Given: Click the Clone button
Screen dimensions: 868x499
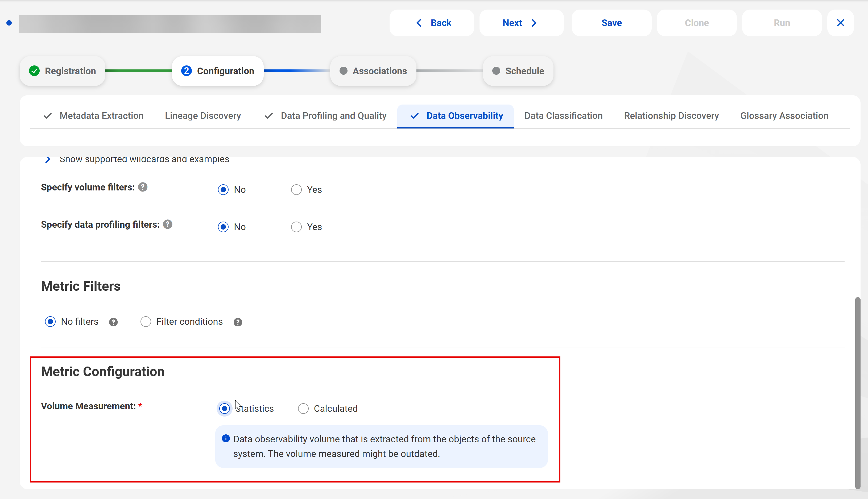Looking at the screenshot, I should pyautogui.click(x=697, y=23).
